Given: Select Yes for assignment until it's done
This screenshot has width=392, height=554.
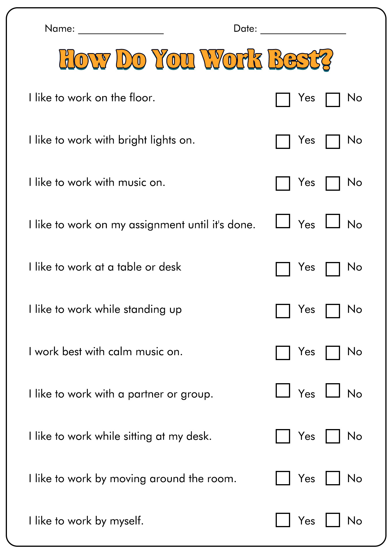Looking at the screenshot, I should pos(283,221).
